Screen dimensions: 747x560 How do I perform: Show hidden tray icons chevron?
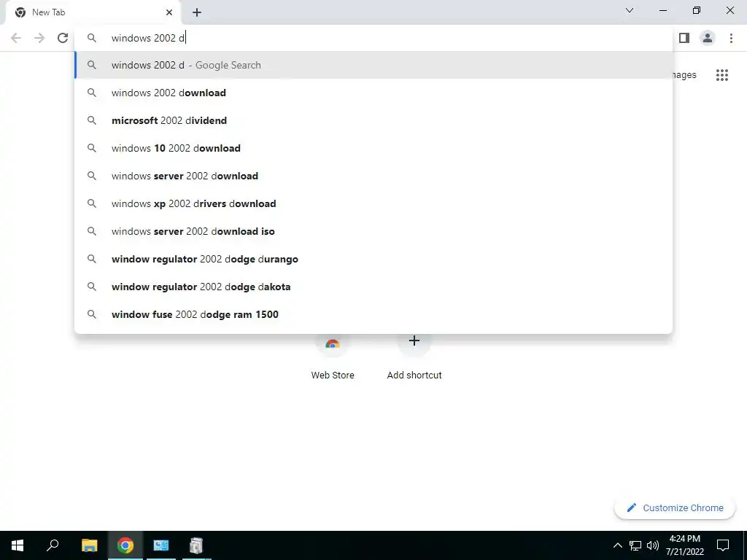[x=617, y=545]
